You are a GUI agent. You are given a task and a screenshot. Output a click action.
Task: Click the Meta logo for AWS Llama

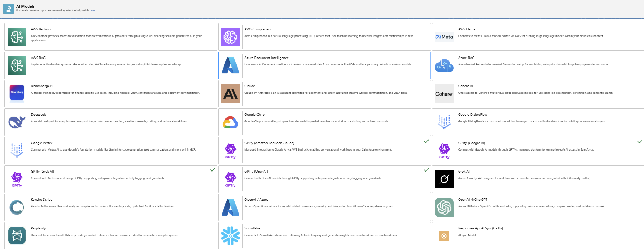[444, 37]
